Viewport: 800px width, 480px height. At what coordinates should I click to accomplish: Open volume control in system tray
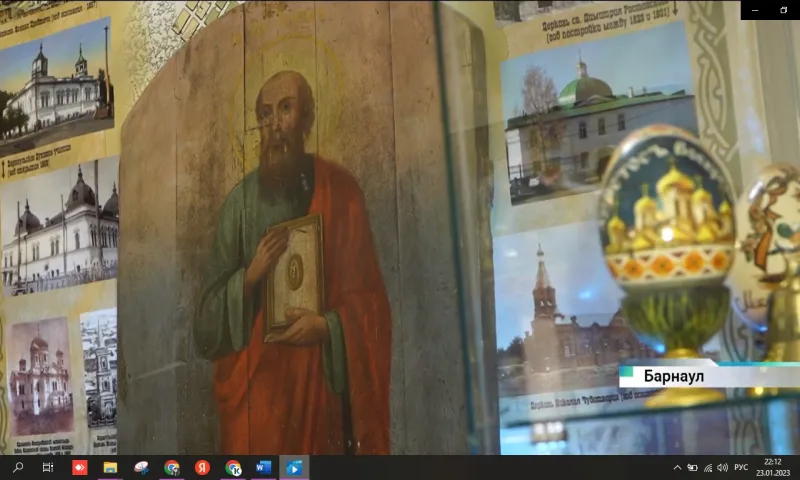(722, 467)
